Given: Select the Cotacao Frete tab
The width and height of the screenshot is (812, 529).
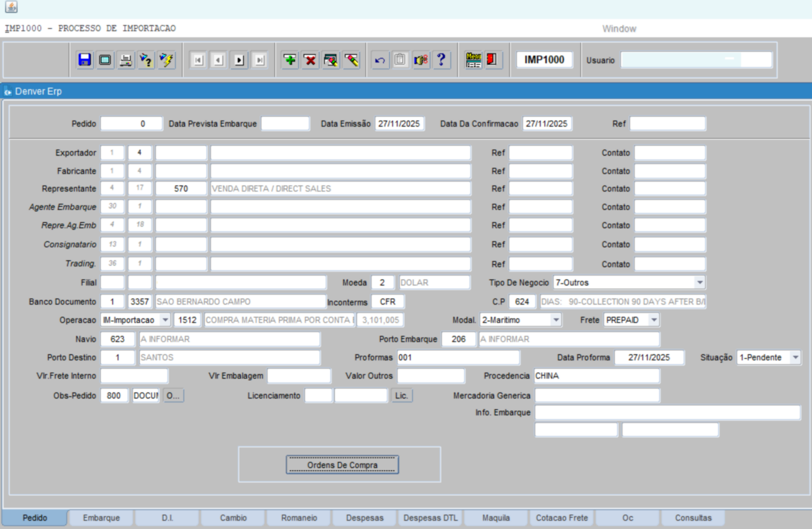Looking at the screenshot, I should (x=562, y=518).
